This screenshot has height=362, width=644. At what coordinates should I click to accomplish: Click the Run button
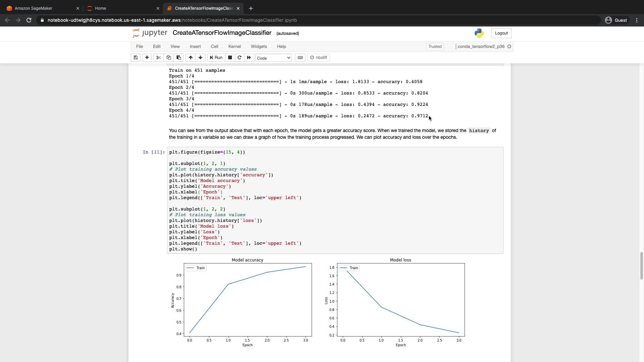click(x=216, y=58)
